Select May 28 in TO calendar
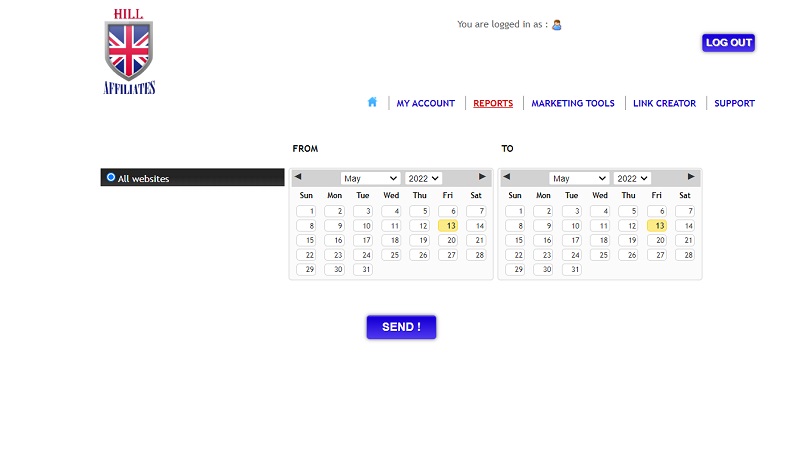The width and height of the screenshot is (800, 457). [x=685, y=255]
